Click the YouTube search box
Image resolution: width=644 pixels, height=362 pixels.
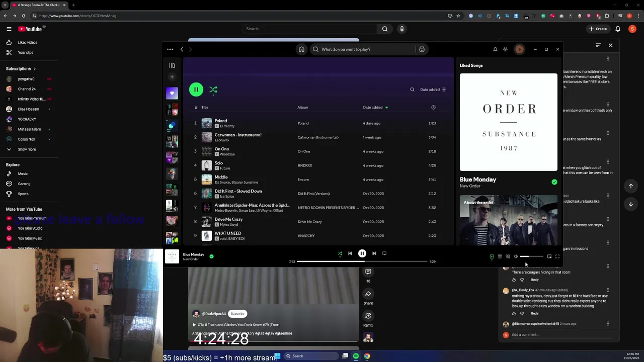309,29
